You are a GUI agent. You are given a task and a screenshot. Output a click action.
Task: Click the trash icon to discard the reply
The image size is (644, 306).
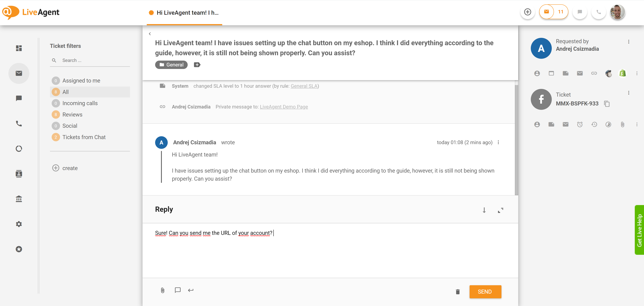coord(458,292)
